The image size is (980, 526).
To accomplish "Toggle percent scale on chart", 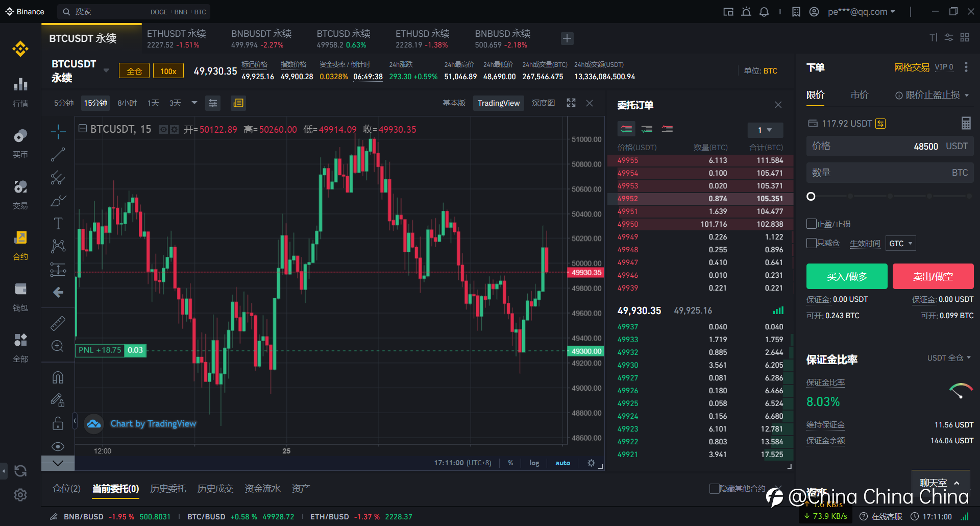I will [x=510, y=463].
